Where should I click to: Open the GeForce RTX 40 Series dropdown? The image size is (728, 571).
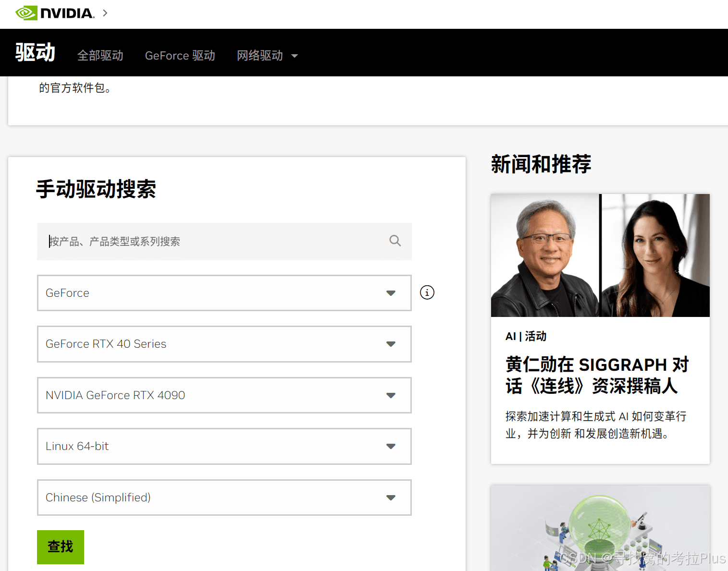click(224, 344)
